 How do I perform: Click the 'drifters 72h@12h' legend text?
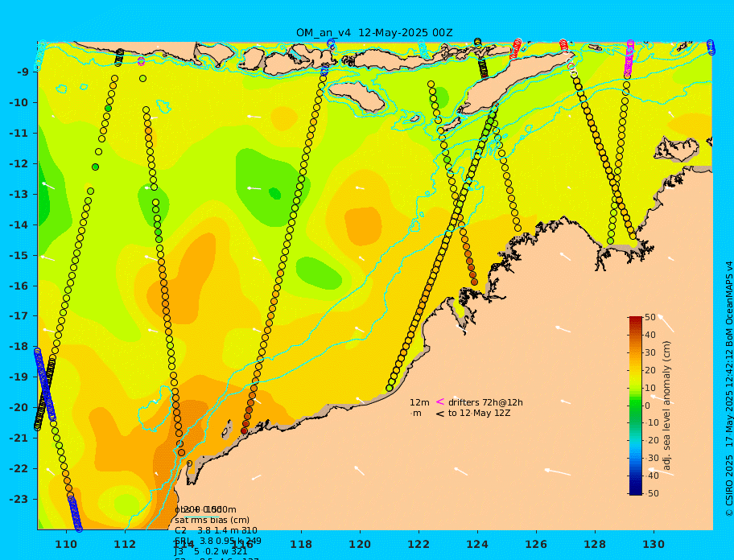(x=485, y=402)
